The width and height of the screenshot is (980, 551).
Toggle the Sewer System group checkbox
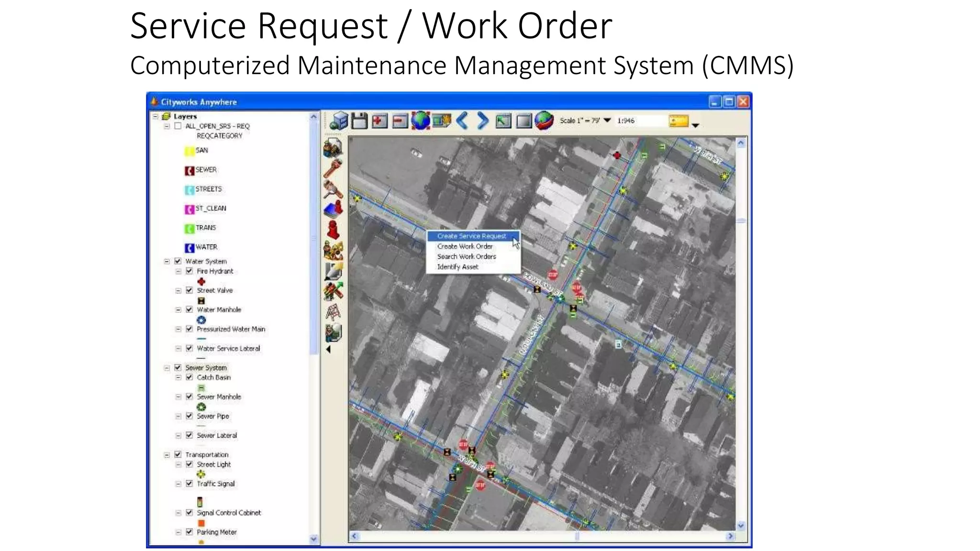point(178,367)
